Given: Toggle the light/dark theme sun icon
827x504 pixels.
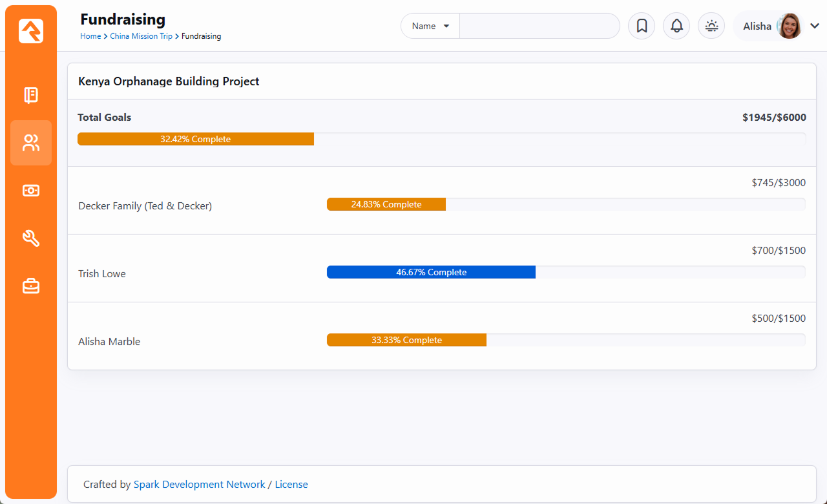Looking at the screenshot, I should click(711, 26).
